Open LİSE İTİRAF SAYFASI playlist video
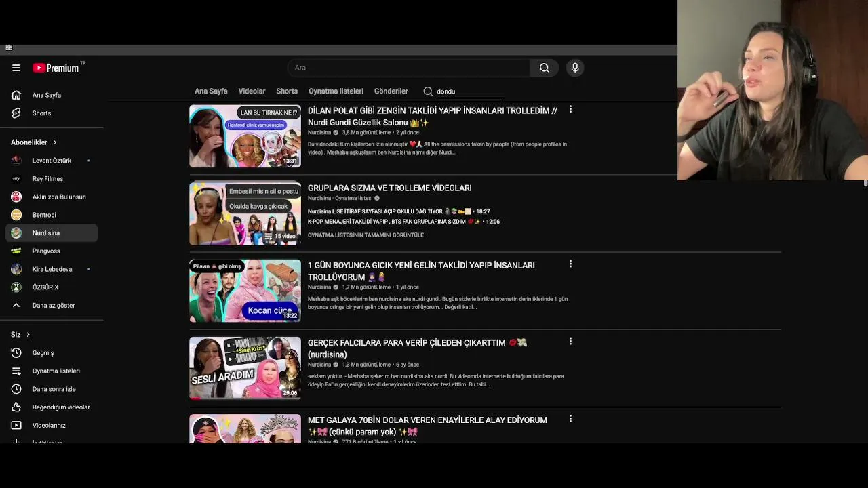The width and height of the screenshot is (868, 488). coord(399,211)
